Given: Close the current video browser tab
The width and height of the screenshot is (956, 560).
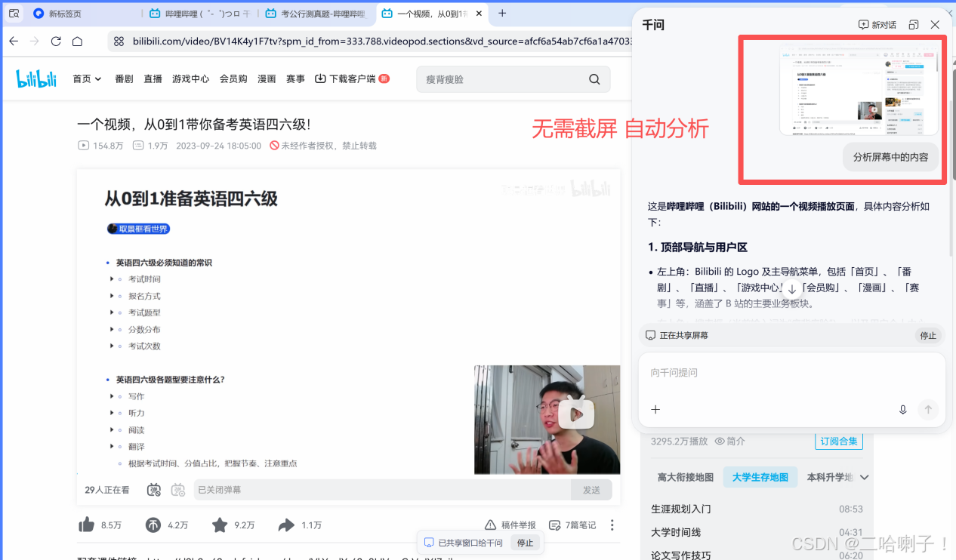Looking at the screenshot, I should 479,14.
